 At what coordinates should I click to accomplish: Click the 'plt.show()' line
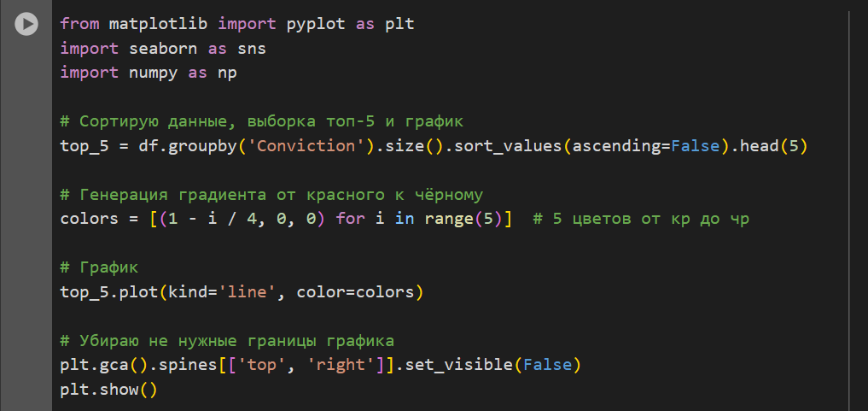point(108,390)
